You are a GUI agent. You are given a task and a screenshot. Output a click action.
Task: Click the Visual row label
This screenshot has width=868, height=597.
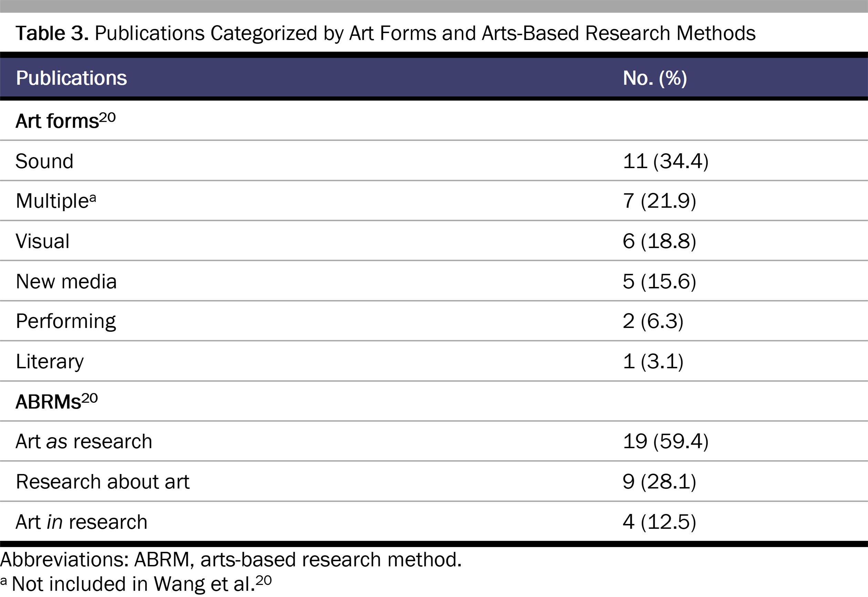pyautogui.click(x=42, y=241)
